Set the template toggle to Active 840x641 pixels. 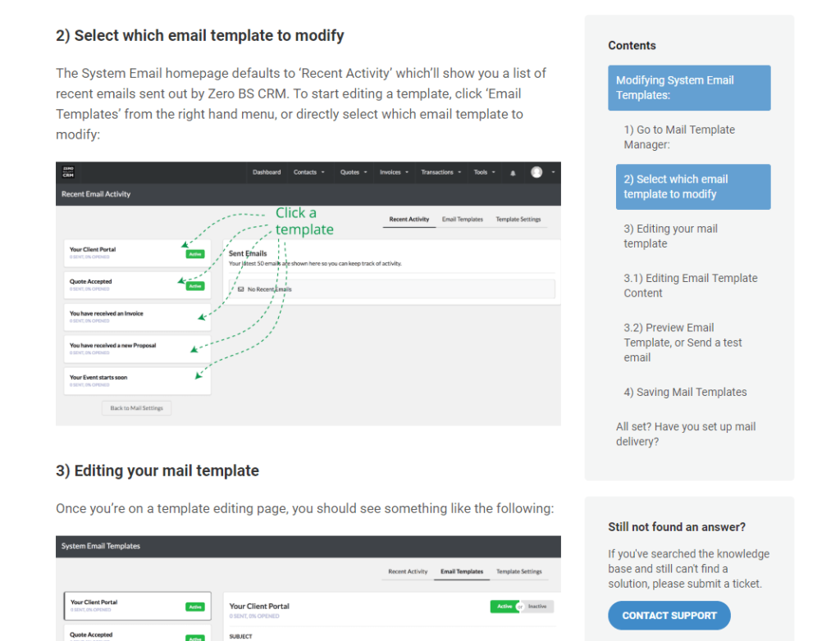tap(503, 607)
